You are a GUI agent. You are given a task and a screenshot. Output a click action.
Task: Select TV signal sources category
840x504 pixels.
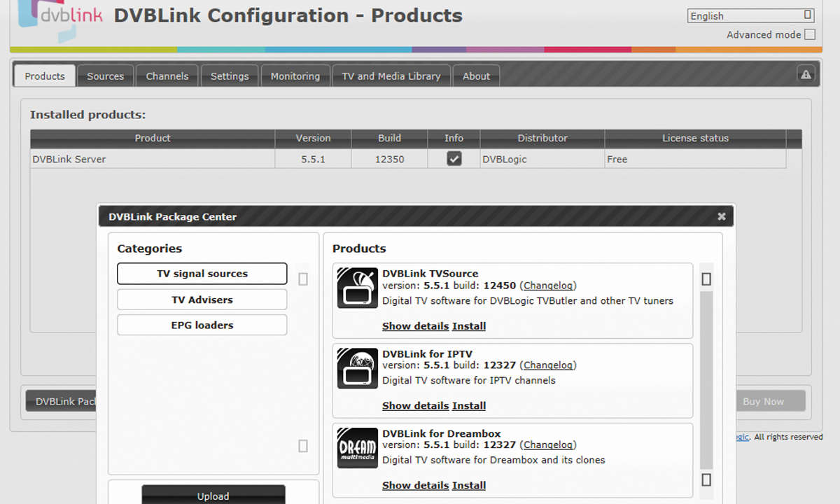[x=202, y=274]
